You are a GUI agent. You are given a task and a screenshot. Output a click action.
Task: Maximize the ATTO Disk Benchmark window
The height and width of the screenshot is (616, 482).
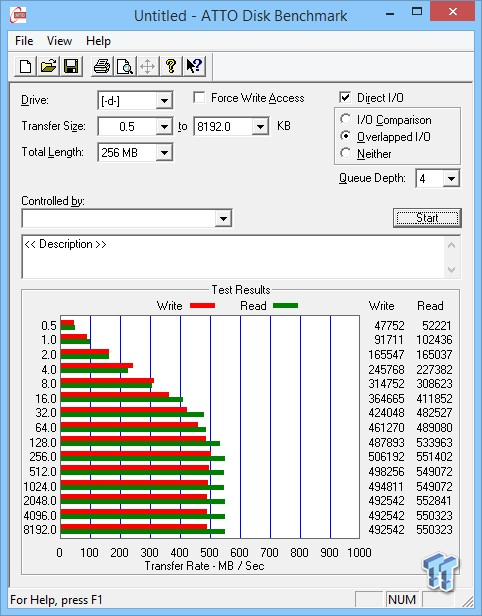coord(416,13)
